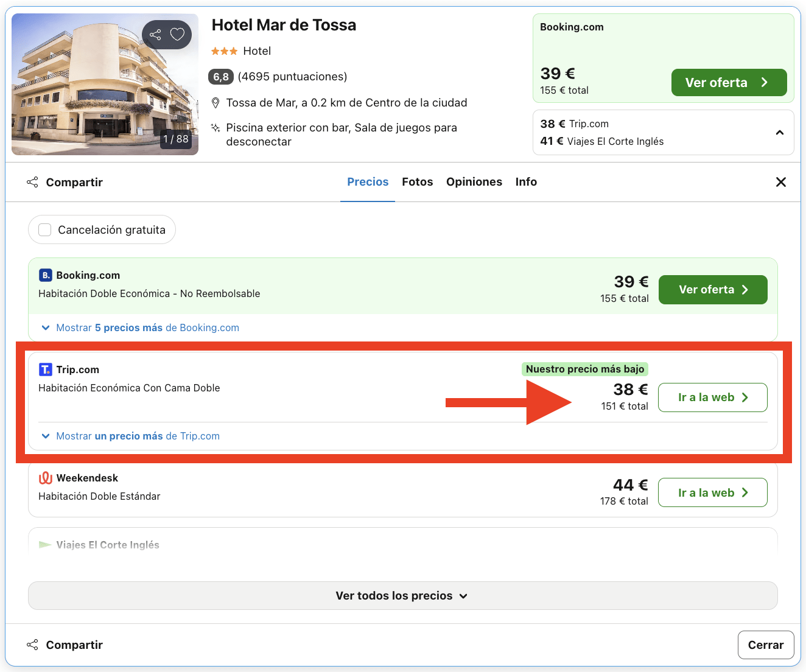Click the Trip.com logo icon
This screenshot has width=806, height=672.
click(46, 369)
